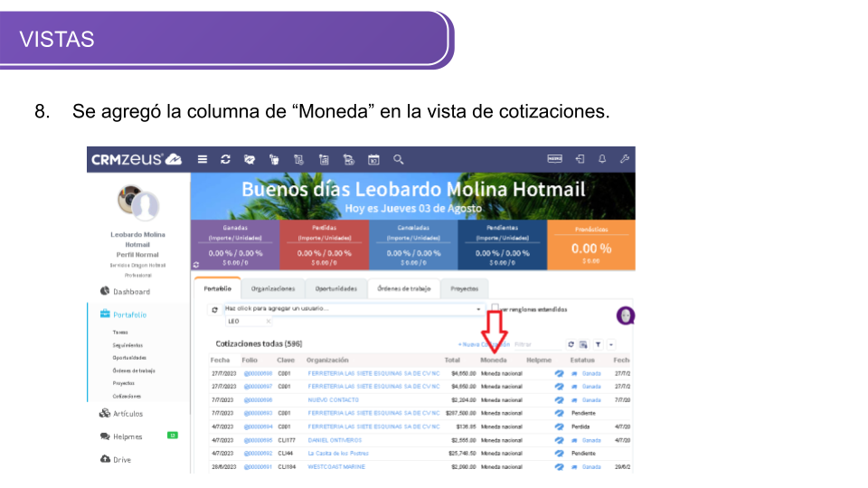
Task: Refresh the stats cards via small sync icon
Action: click(196, 265)
